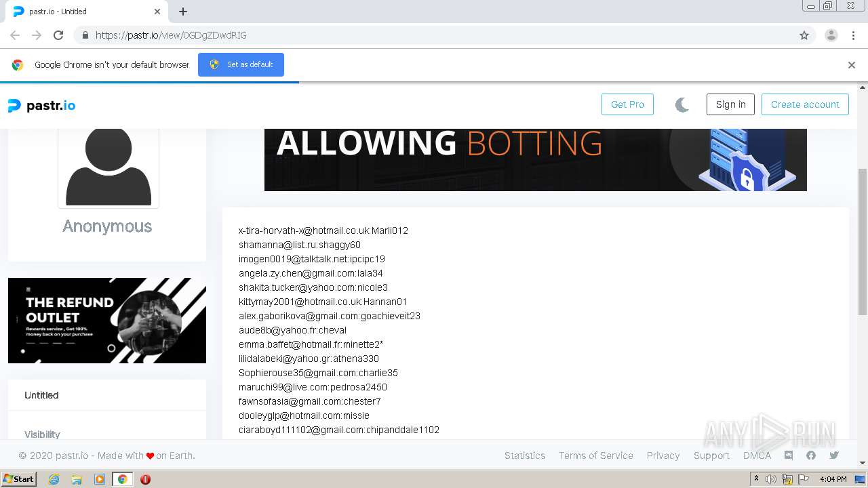Image resolution: width=868 pixels, height=488 pixels.
Task: Bookmark this page with star icon
Action: point(804,35)
